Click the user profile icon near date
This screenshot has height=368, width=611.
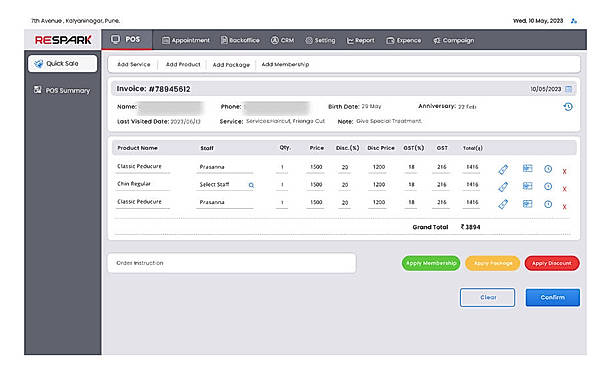point(574,21)
